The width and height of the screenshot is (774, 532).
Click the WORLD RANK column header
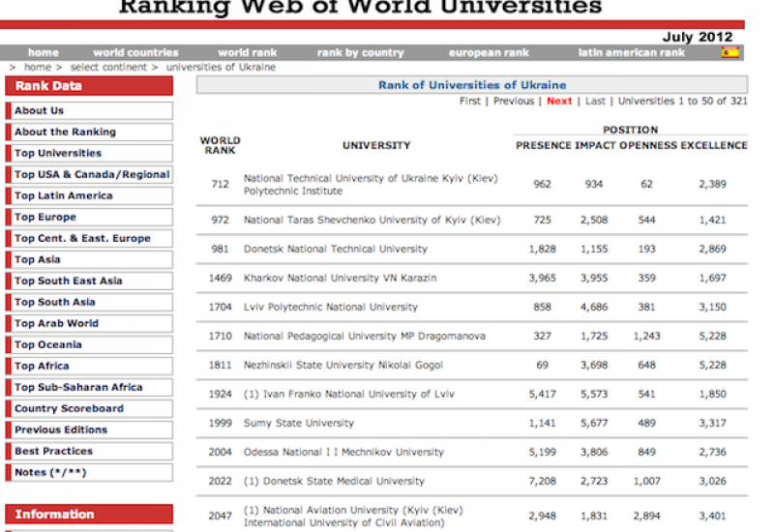[220, 145]
